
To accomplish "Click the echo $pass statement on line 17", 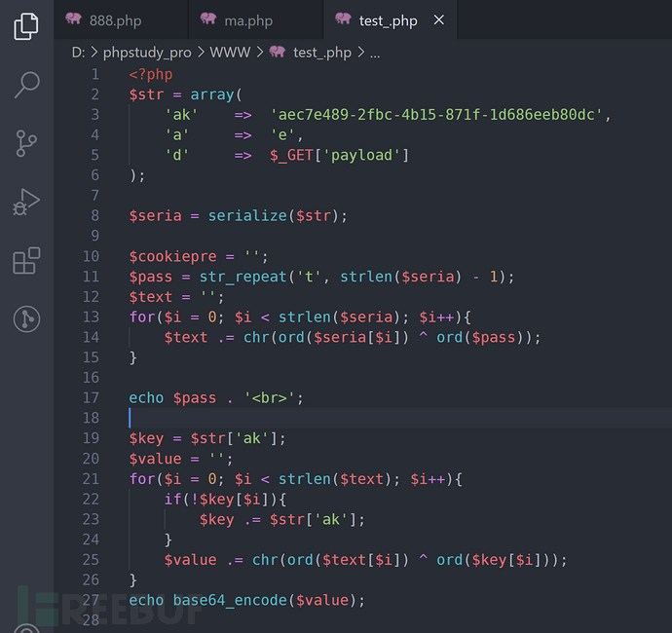I will tap(172, 398).
